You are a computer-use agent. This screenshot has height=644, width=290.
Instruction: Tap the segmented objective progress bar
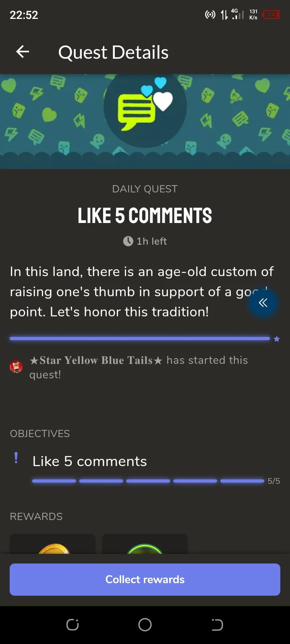pyautogui.click(x=148, y=481)
